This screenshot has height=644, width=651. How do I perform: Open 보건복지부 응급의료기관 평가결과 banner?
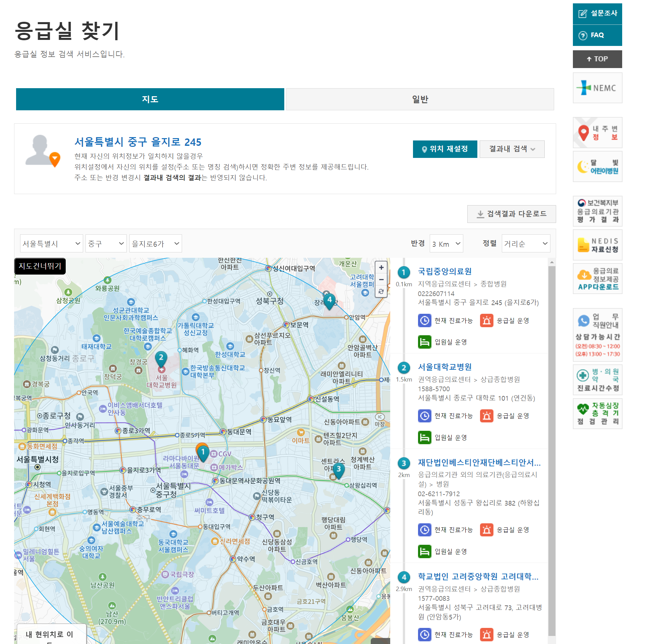(597, 211)
